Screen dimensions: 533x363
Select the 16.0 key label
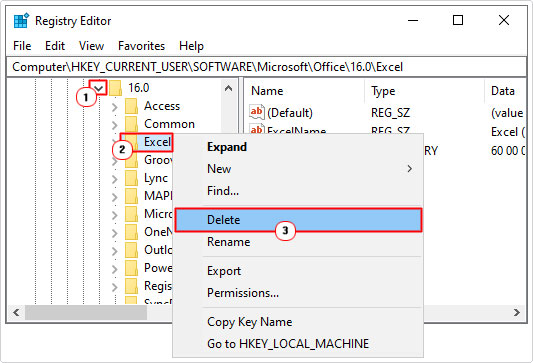(x=139, y=88)
